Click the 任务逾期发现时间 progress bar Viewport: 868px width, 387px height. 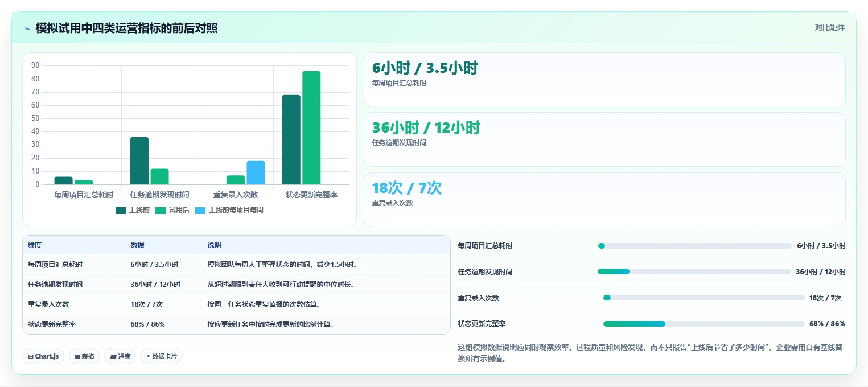click(x=694, y=271)
